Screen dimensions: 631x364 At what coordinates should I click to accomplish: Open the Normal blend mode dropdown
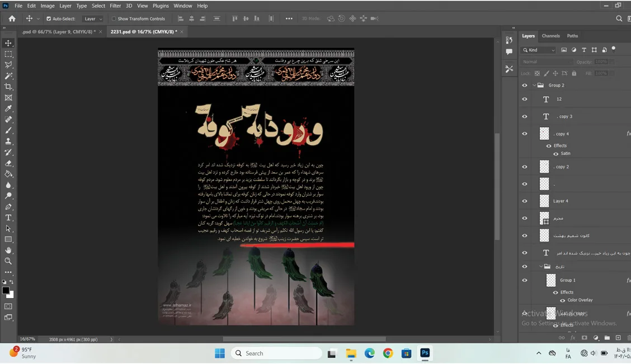pos(547,62)
